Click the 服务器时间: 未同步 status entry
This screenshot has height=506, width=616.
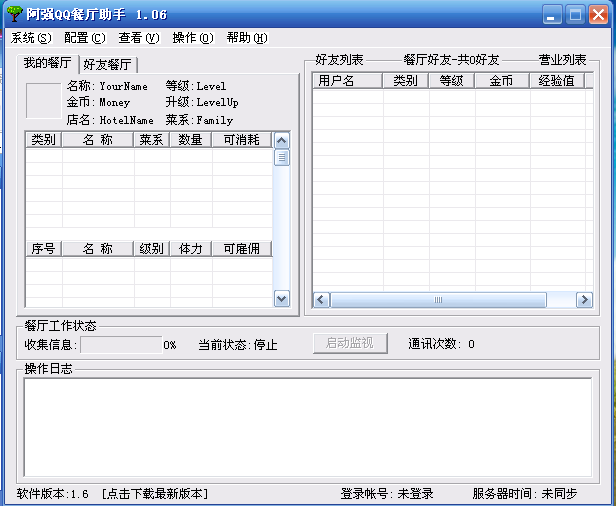pyautogui.click(x=525, y=493)
